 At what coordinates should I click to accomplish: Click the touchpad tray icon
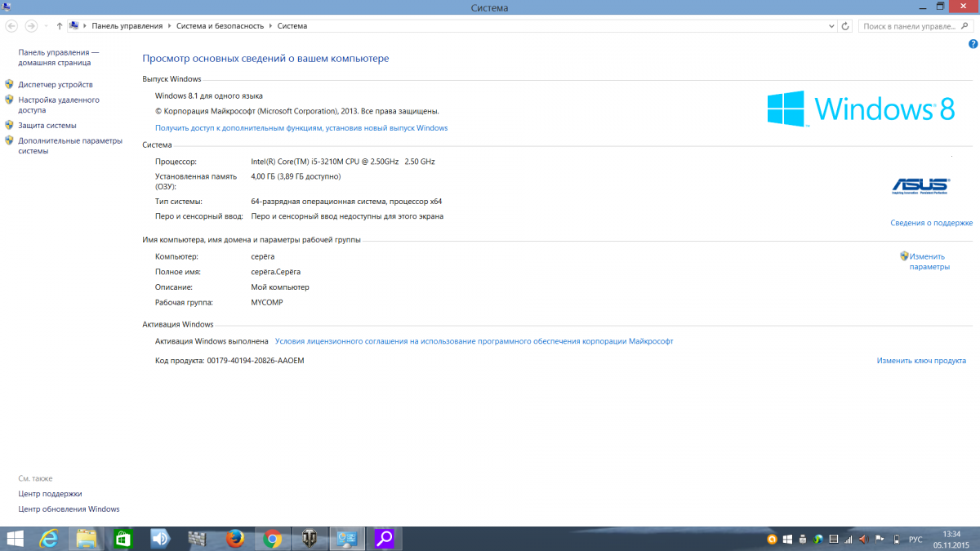coord(833,540)
